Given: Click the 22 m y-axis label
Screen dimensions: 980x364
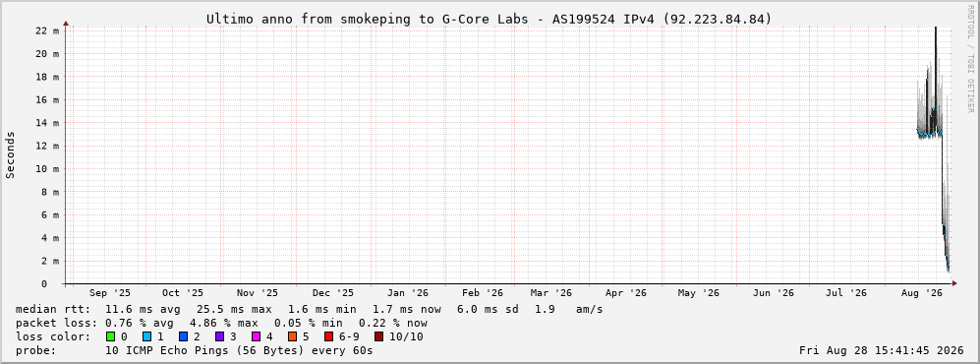Looking at the screenshot, I should pyautogui.click(x=47, y=30).
